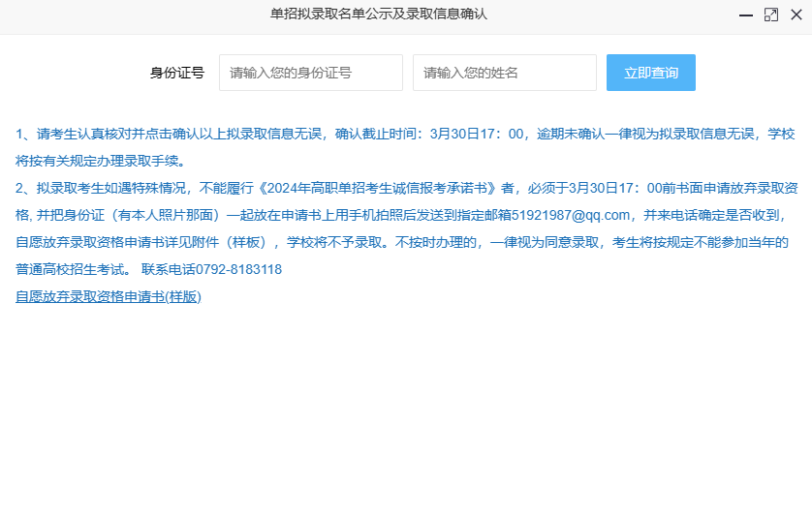The height and width of the screenshot is (516, 812).
Task: Click the 身份证号 label
Action: coord(177,73)
